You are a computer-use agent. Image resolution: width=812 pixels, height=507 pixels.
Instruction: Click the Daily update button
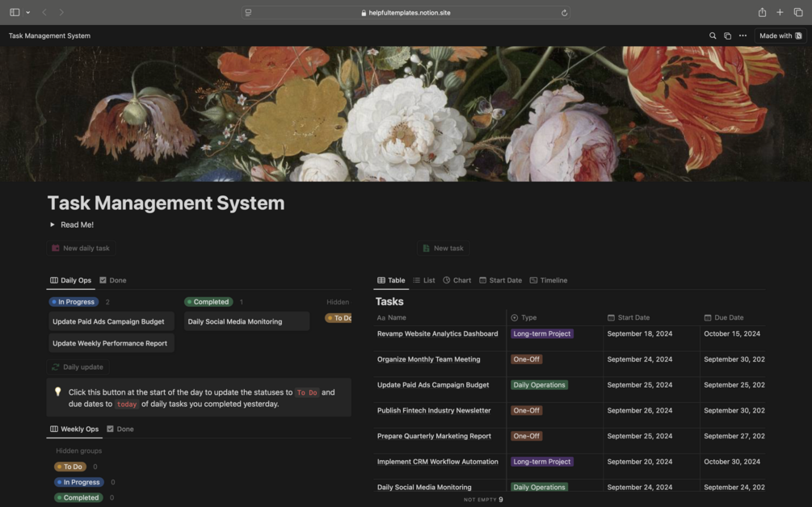78,367
